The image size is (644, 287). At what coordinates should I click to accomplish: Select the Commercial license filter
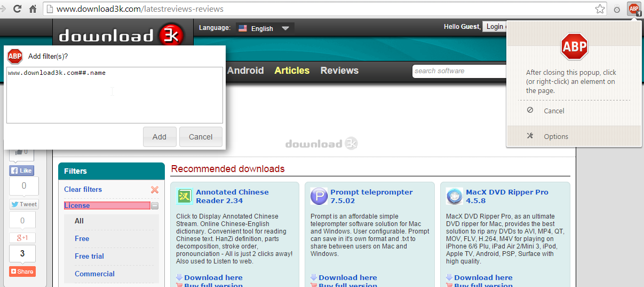[94, 274]
